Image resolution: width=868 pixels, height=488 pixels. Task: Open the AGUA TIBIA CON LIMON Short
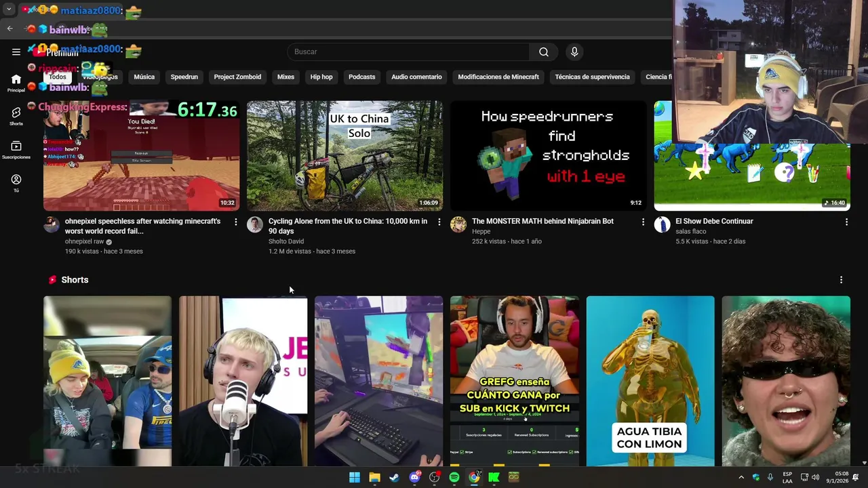(650, 381)
